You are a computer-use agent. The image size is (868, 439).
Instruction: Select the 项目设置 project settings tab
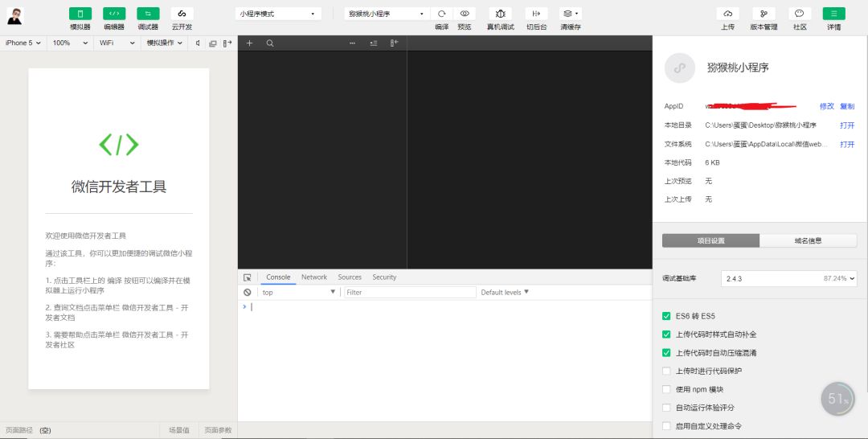pyautogui.click(x=710, y=241)
